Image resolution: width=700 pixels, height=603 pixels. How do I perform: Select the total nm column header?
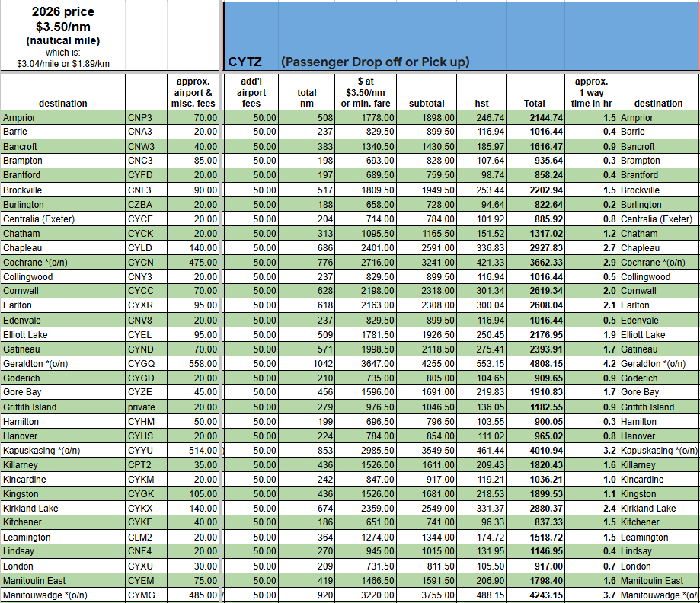point(306,97)
